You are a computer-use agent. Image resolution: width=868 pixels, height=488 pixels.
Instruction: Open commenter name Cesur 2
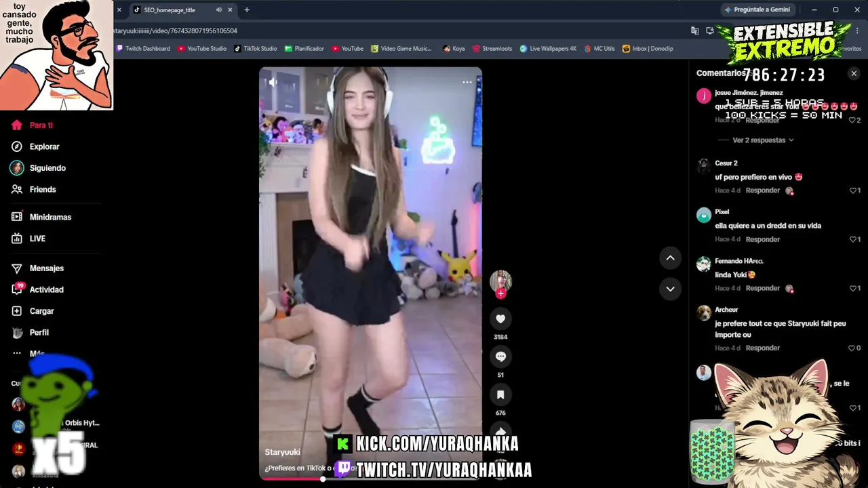[726, 163]
